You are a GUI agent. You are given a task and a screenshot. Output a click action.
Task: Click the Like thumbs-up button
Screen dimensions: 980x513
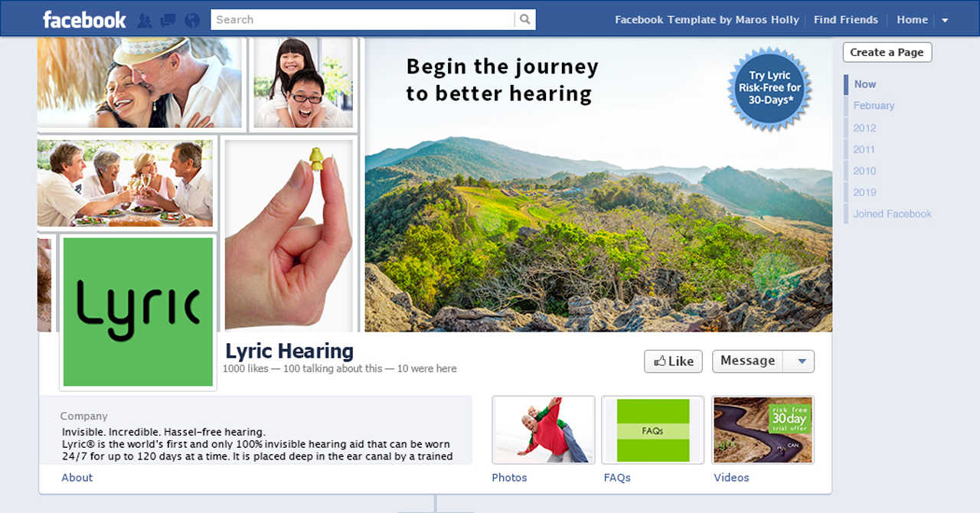pyautogui.click(x=673, y=361)
